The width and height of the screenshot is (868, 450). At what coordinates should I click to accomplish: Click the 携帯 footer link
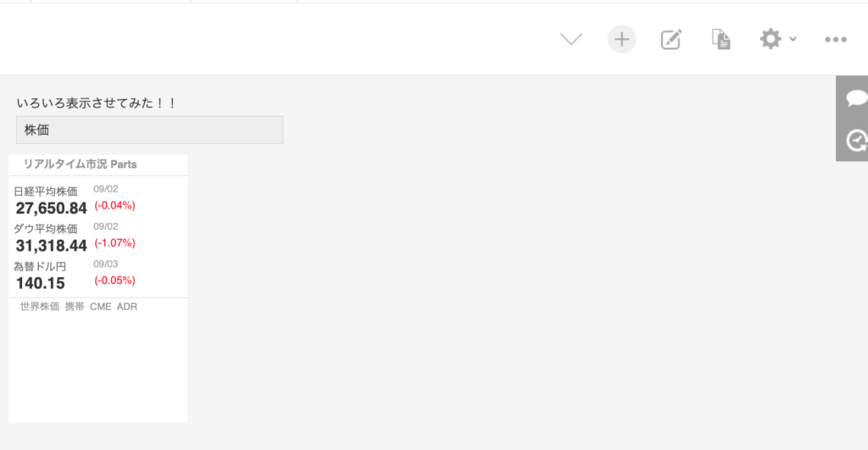75,307
